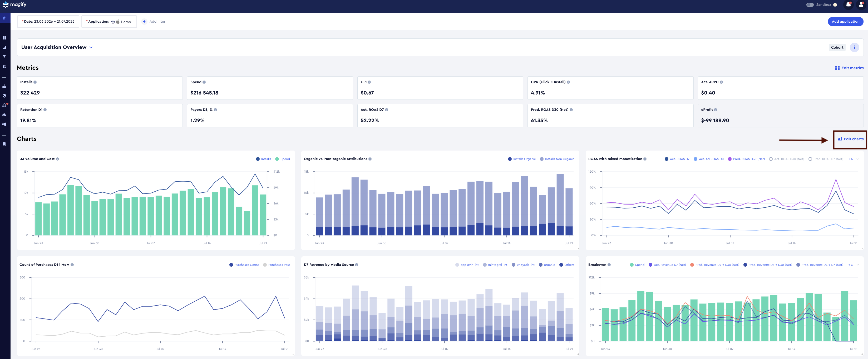Viewport: 868px width, 359px height.
Task: Click the Pred. ROAS D30 (Net) metric card
Action: pyautogui.click(x=610, y=116)
